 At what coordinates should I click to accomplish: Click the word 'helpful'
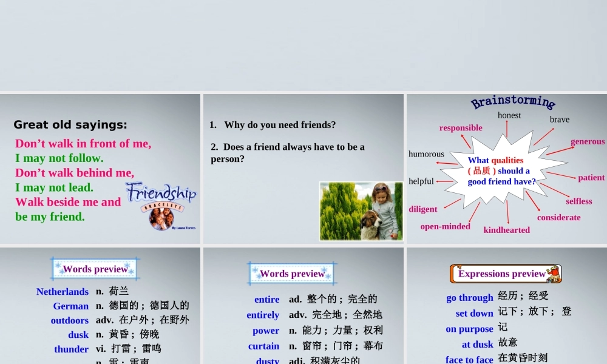tap(421, 181)
